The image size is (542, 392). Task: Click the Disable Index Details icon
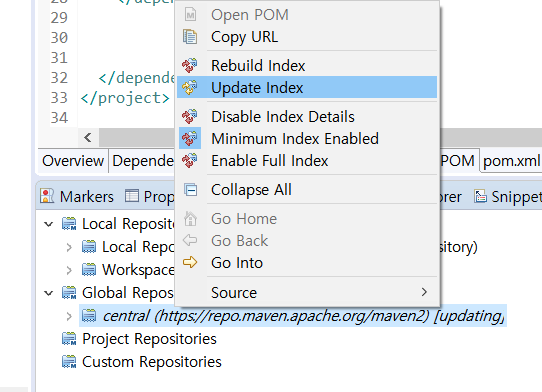pyautogui.click(x=190, y=116)
